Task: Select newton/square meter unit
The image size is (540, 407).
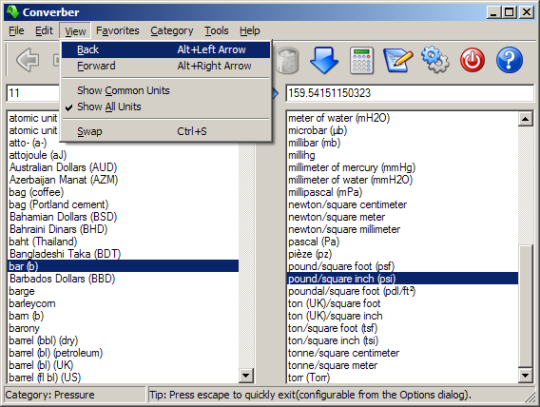Action: click(403, 217)
